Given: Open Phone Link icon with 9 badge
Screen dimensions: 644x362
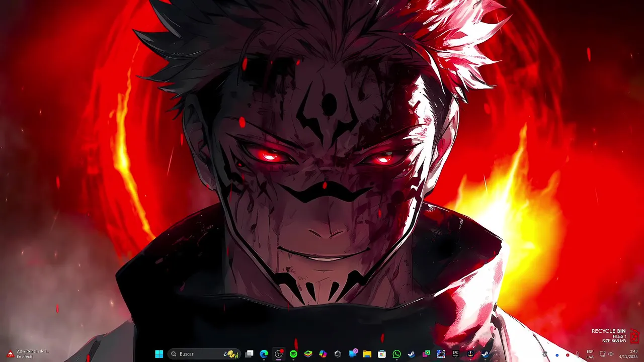Looking at the screenshot, I should click(x=353, y=354).
